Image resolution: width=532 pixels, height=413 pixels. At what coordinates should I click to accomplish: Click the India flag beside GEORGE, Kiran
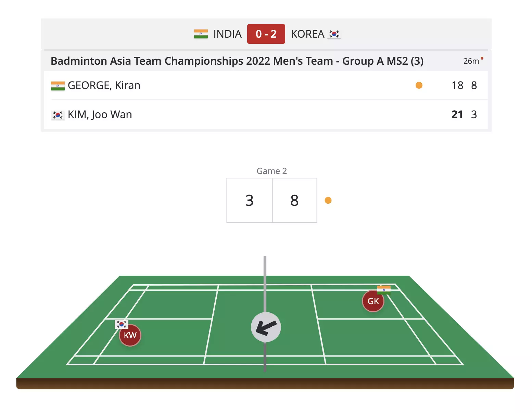[58, 86]
